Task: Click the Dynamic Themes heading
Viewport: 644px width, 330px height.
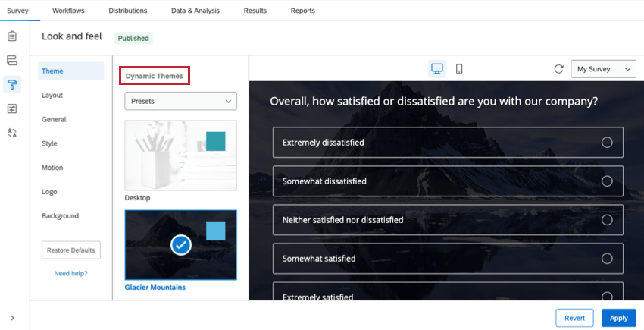Action: (155, 76)
